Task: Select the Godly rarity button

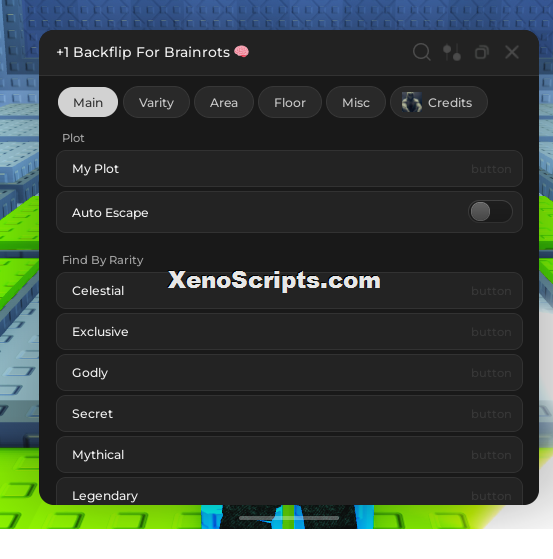Action: (x=290, y=373)
